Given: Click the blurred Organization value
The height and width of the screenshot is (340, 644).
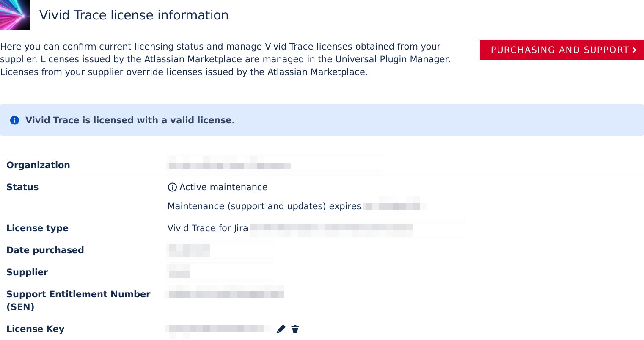Looking at the screenshot, I should tap(229, 165).
